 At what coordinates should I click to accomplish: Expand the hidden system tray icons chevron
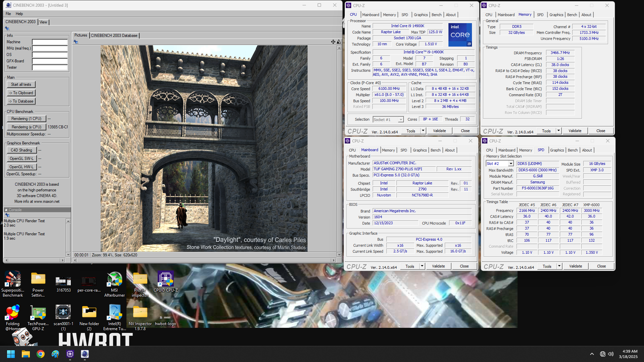coord(592,354)
